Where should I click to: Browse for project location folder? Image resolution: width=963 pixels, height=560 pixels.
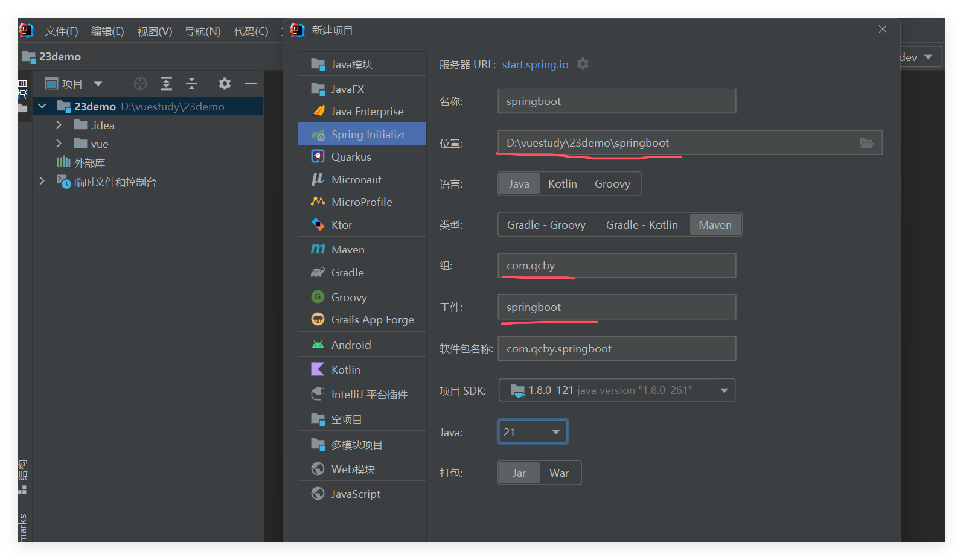pos(866,143)
